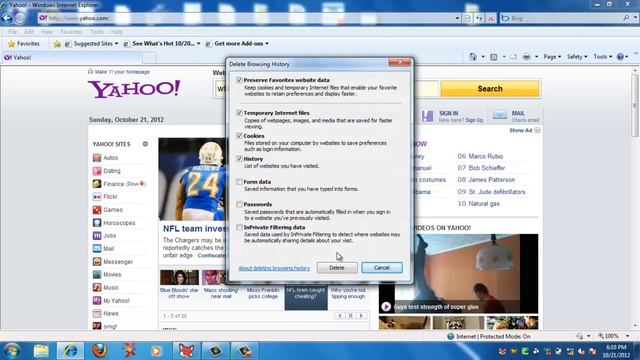
Task: Enable the Form data checkbox
Action: [239, 182]
